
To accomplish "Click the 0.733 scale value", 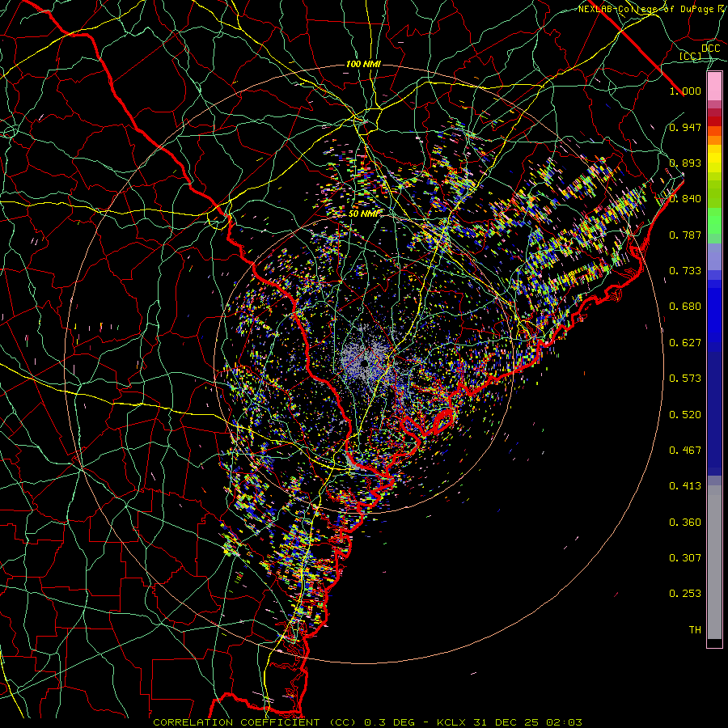I will pos(685,271).
